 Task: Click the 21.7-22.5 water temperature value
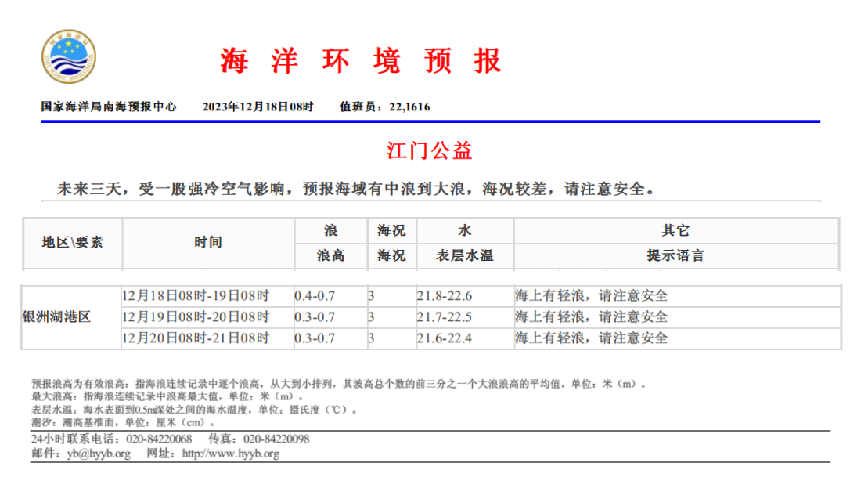[445, 317]
